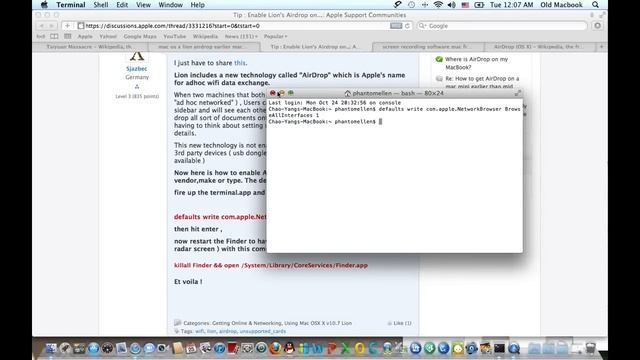This screenshot has width=640, height=360.
Task: Switch to Taiyuan Massacre Wikipedia tab
Action: click(89, 47)
